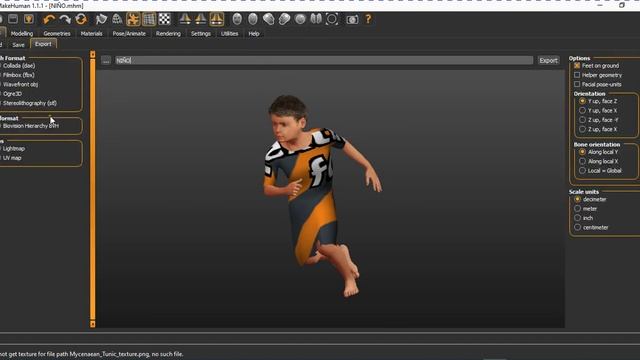640x360 pixels.
Task: Open the Help tab
Action: point(254,33)
